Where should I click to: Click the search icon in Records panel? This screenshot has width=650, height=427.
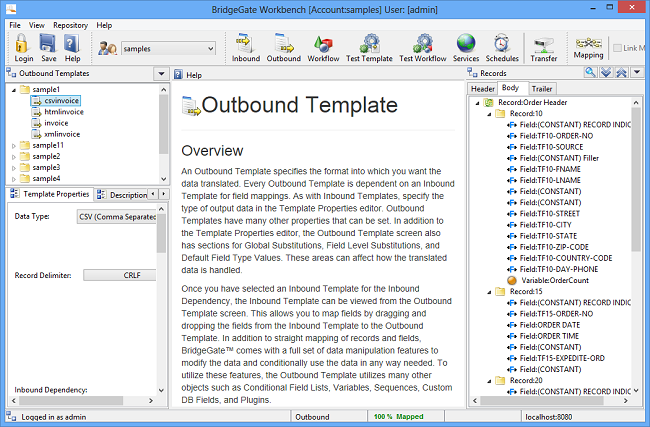(x=590, y=74)
